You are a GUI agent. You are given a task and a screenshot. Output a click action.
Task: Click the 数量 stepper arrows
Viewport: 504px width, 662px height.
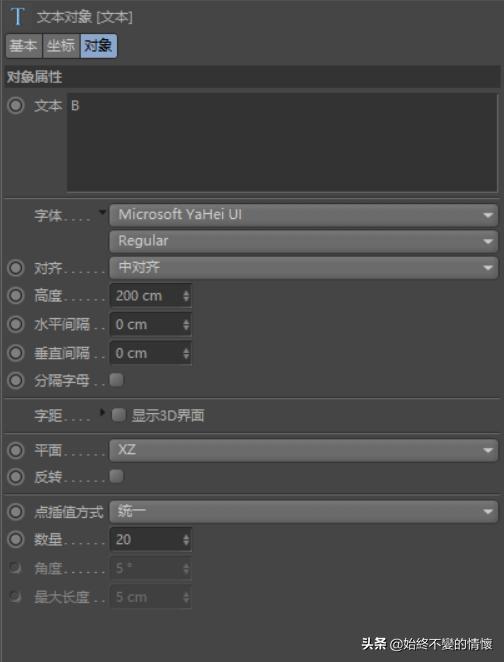tap(186, 540)
